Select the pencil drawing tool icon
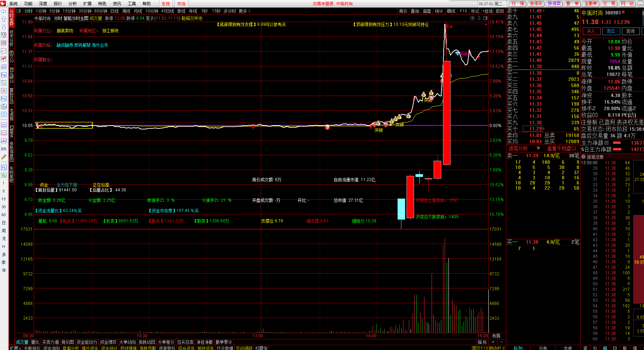The height and width of the screenshot is (350, 644). (4, 157)
